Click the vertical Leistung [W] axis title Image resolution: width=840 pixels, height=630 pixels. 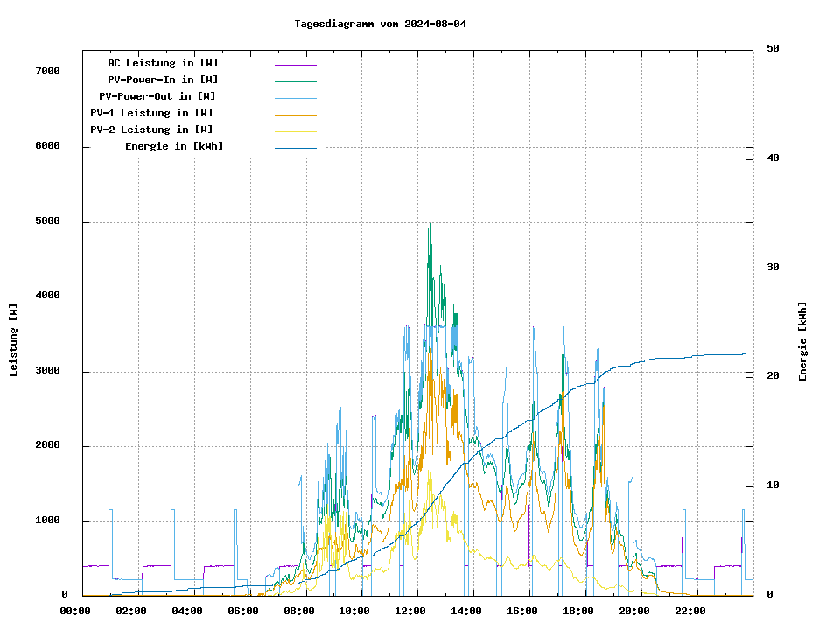[x=14, y=339]
